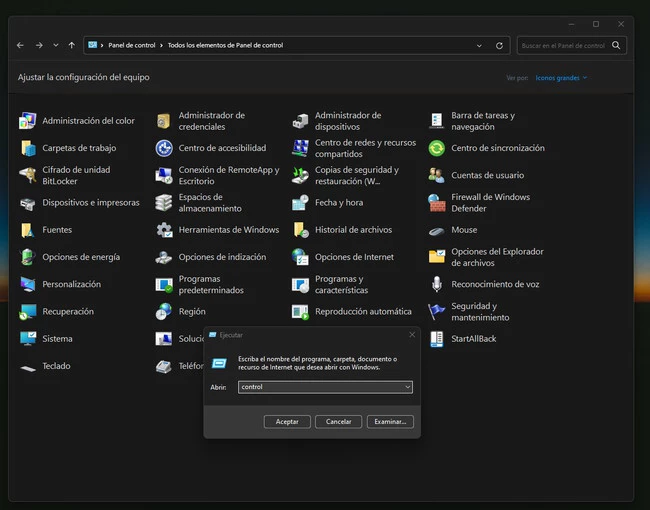Screen dimensions: 650x510
Task: Click Examinar button in Ejecutar dialog
Action: pos(390,422)
